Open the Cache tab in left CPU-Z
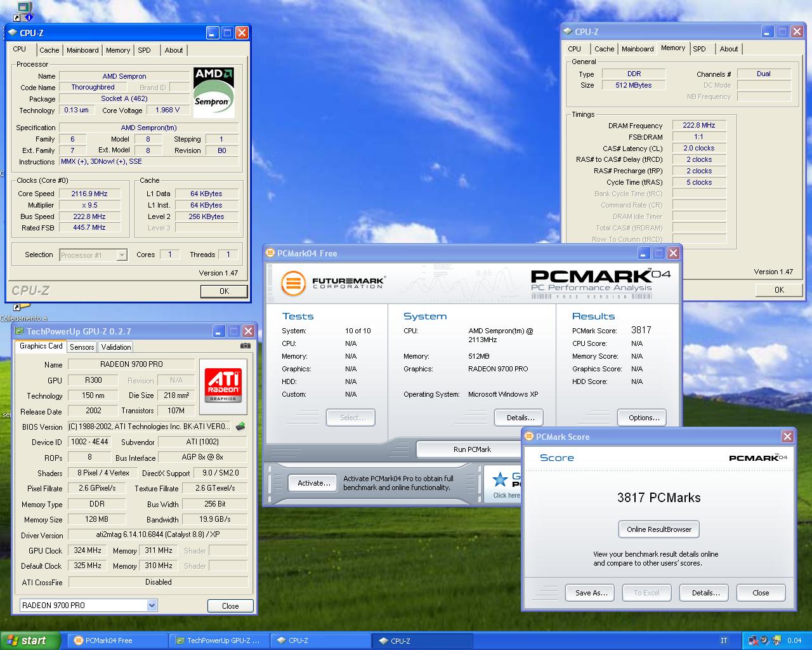The width and height of the screenshot is (812, 650). click(x=49, y=50)
